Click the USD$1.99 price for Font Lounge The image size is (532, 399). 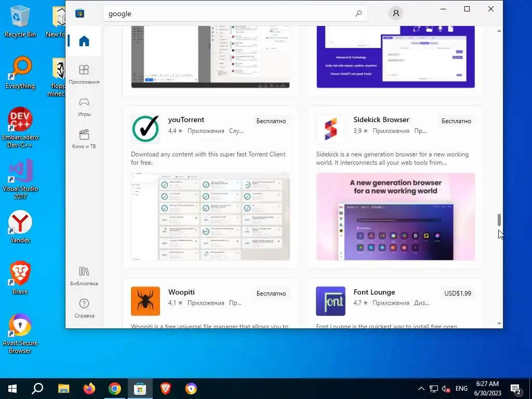458,294
